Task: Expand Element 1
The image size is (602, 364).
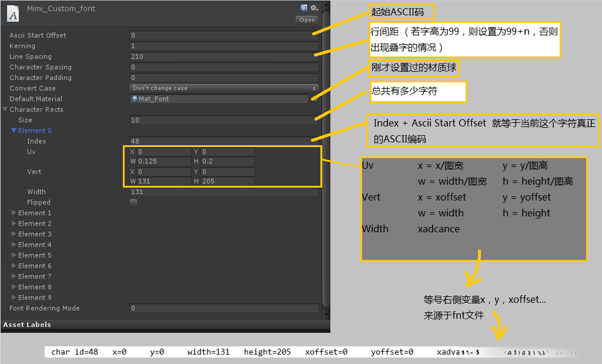Action: 14,213
